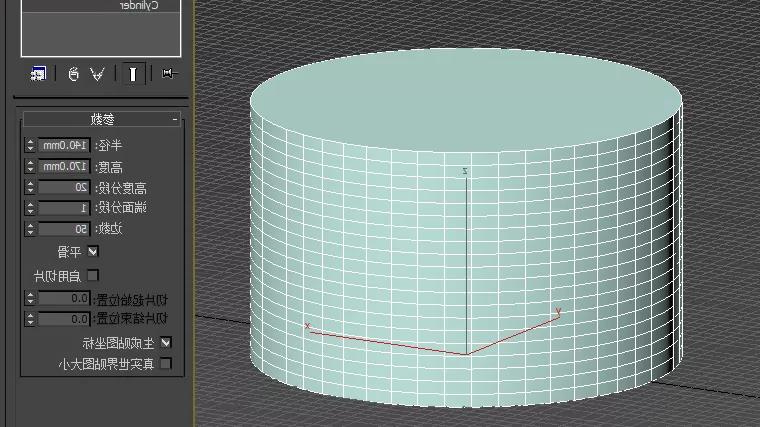Toggle the Show End Result icon

point(132,73)
